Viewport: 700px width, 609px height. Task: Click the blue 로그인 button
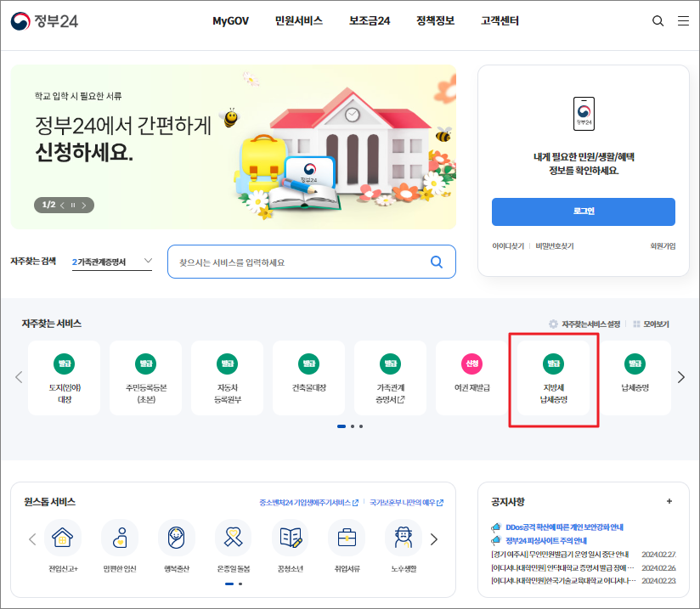tap(584, 211)
